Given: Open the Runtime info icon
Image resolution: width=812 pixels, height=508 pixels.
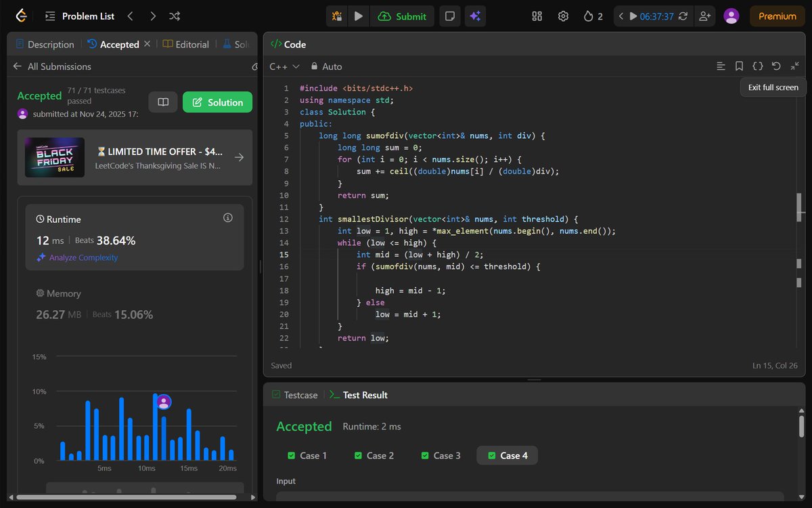Looking at the screenshot, I should (227, 218).
